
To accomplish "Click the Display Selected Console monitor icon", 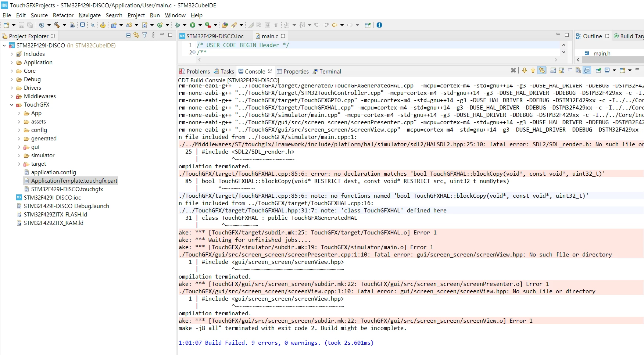I will [x=607, y=70].
